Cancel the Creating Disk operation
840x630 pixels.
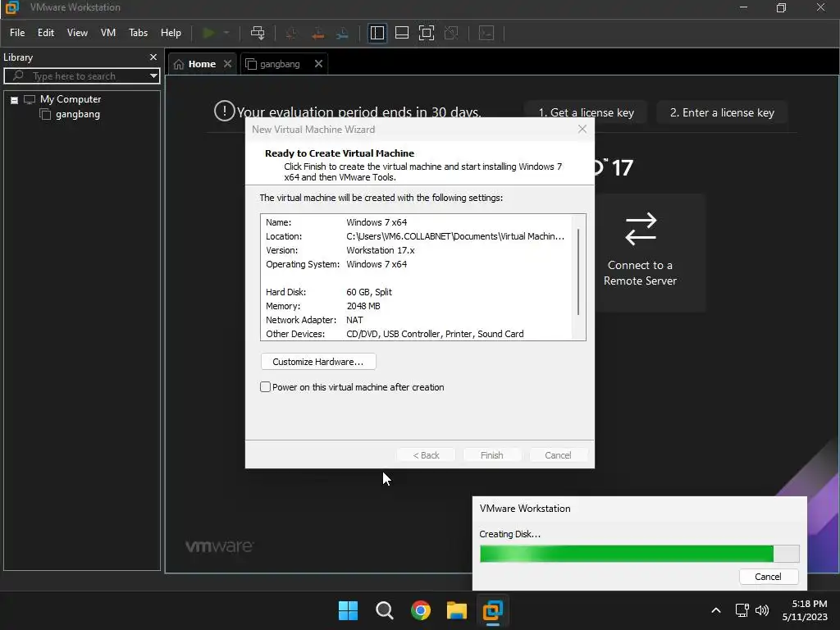point(768,577)
